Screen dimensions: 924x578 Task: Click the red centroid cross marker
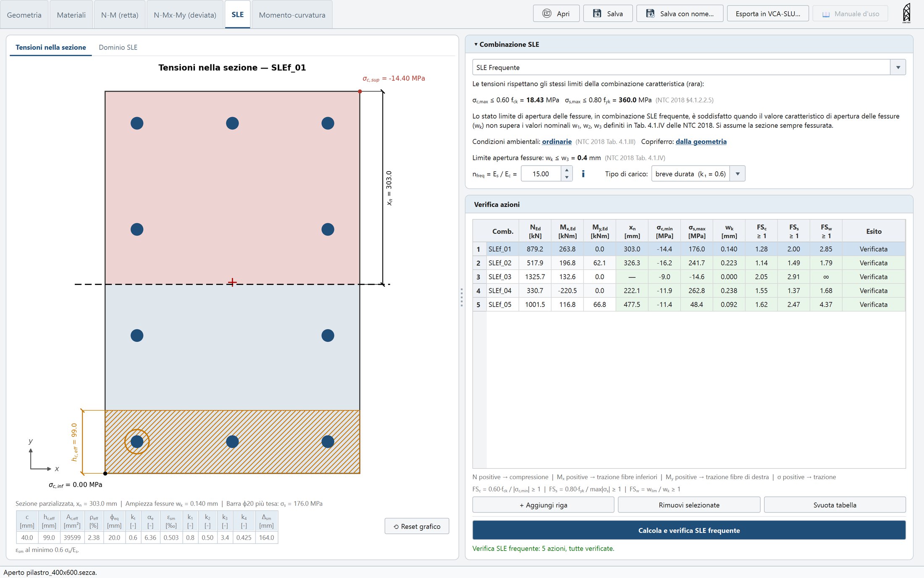pyautogui.click(x=232, y=282)
